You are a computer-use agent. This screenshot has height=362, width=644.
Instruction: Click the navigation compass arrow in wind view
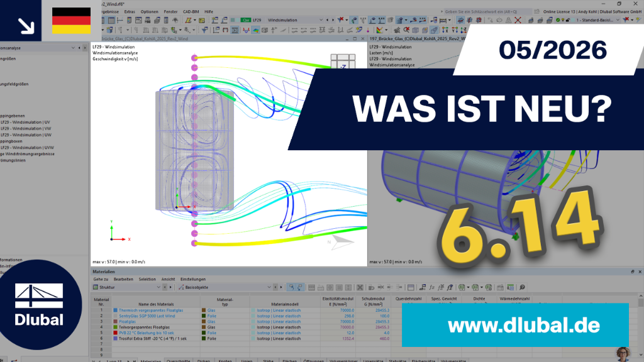tap(341, 242)
